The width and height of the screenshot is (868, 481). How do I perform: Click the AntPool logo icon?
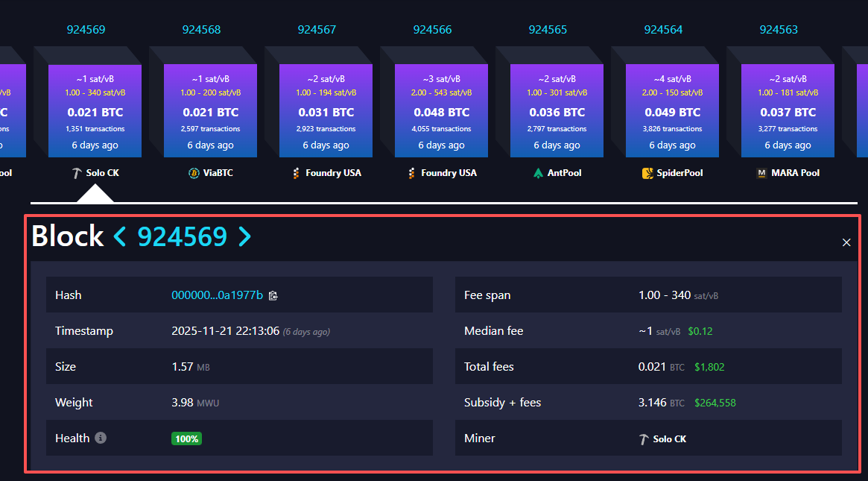(x=539, y=173)
